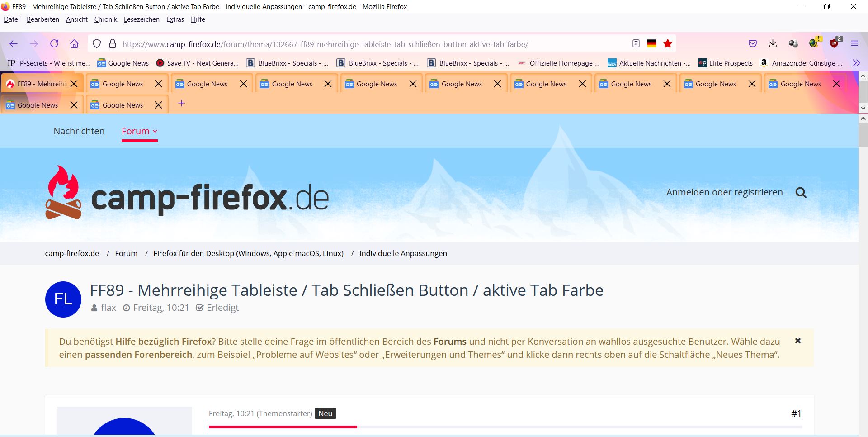Close the FF89 - Mehrreihige tab
This screenshot has width=868, height=437.
[74, 84]
